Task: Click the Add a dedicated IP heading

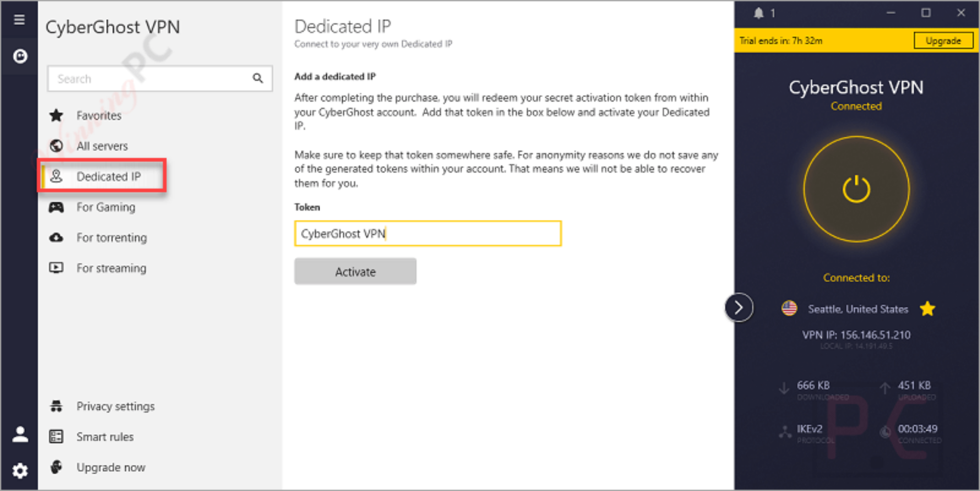Action: point(335,76)
